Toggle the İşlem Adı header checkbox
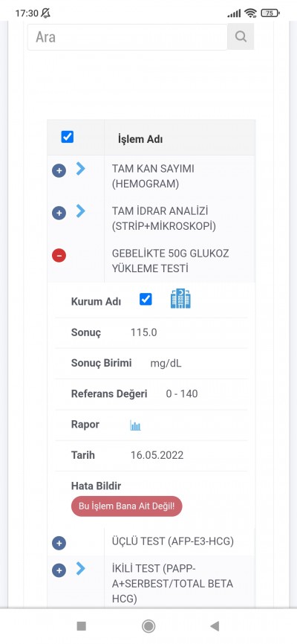 68,137
